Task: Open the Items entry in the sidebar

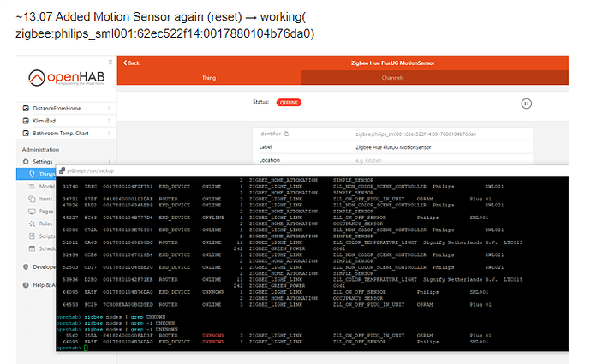Action: pyautogui.click(x=46, y=199)
